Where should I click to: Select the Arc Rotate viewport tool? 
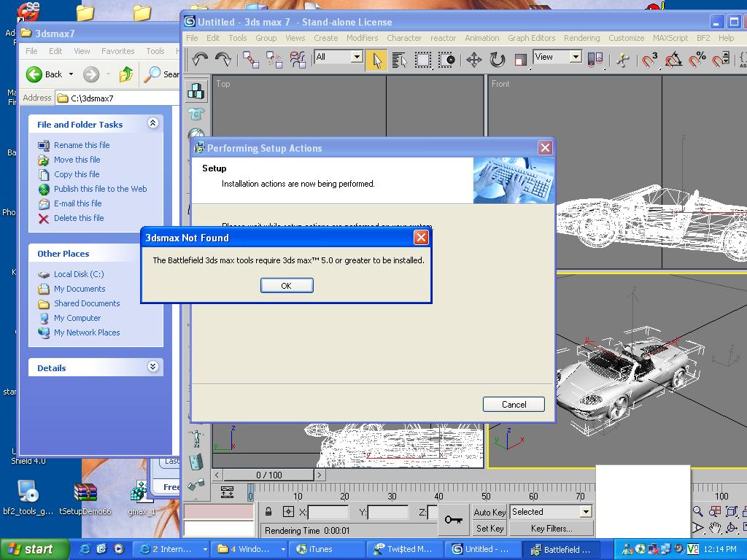[731, 528]
